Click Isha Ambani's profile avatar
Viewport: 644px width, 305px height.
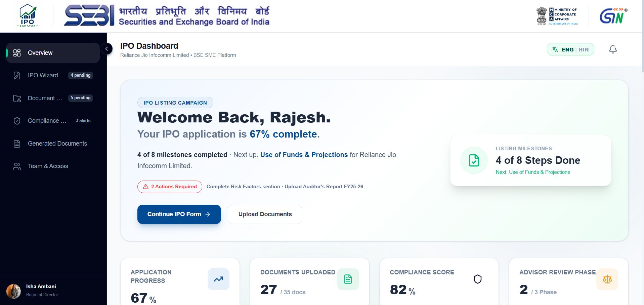[13, 291]
